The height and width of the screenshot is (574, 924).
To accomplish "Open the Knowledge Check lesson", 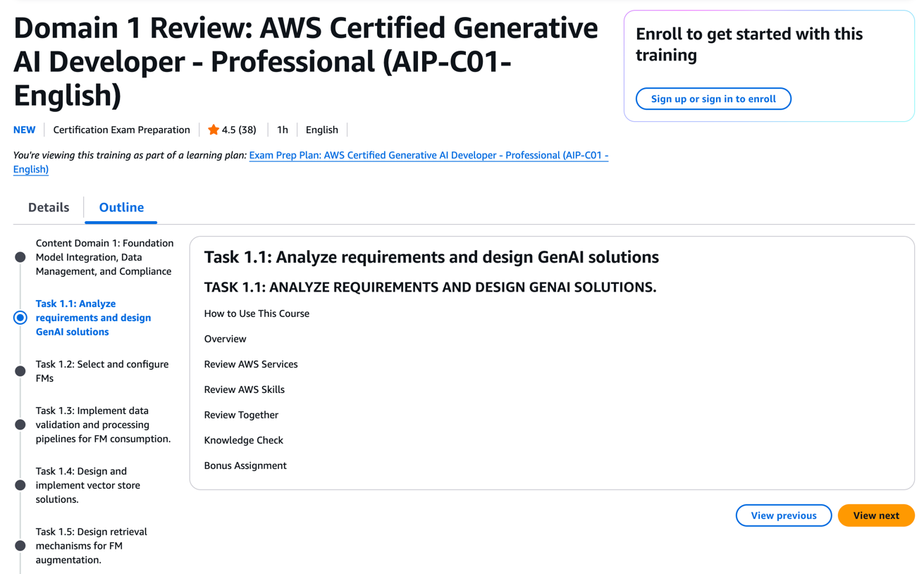I will tap(243, 440).
